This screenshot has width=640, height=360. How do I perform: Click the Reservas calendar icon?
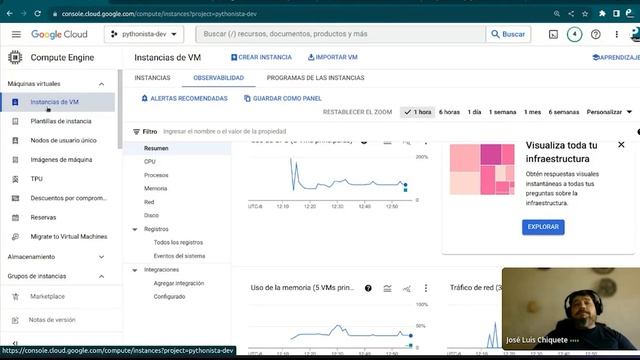[15, 218]
